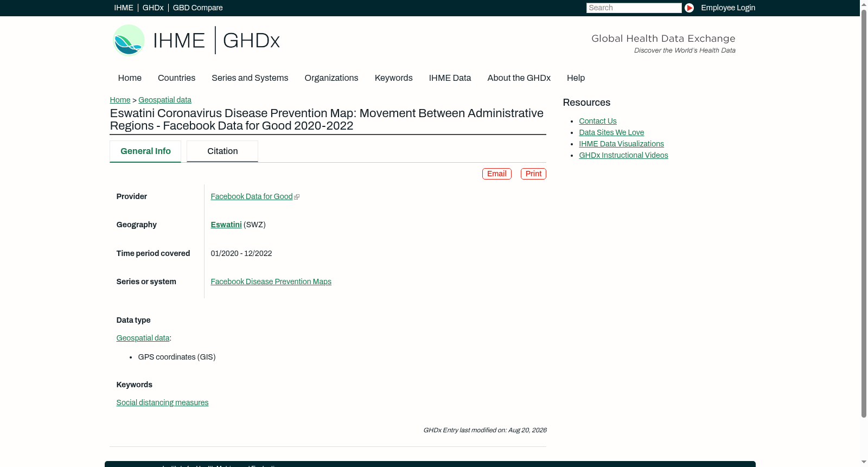Open the Help menu item

coord(576,78)
